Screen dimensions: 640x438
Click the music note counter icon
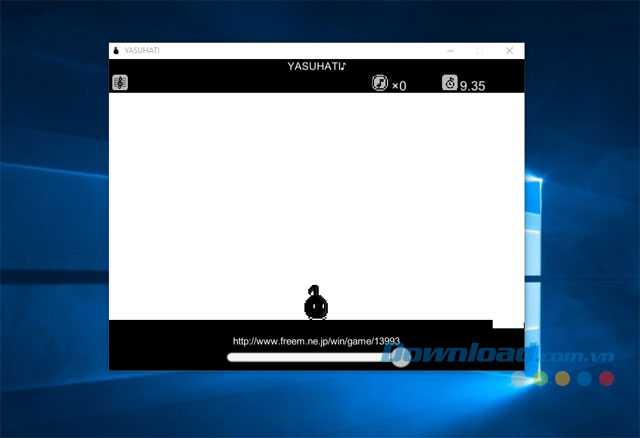(x=379, y=83)
